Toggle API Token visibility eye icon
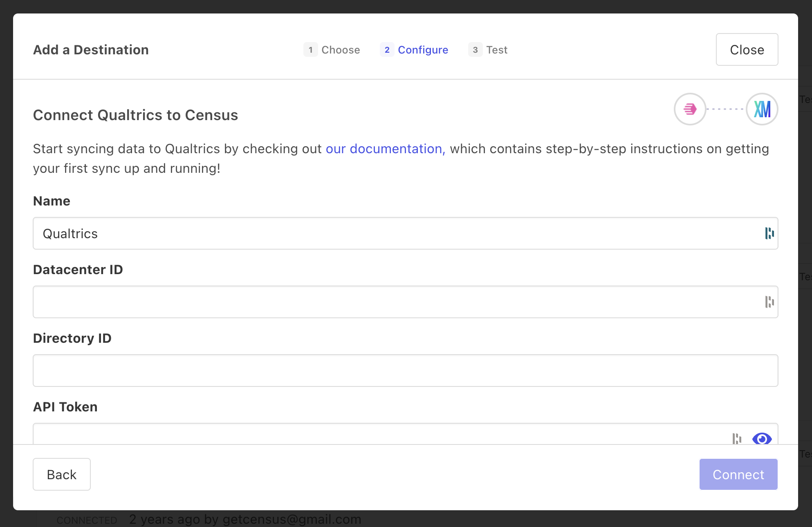This screenshot has height=527, width=812. coord(762,439)
